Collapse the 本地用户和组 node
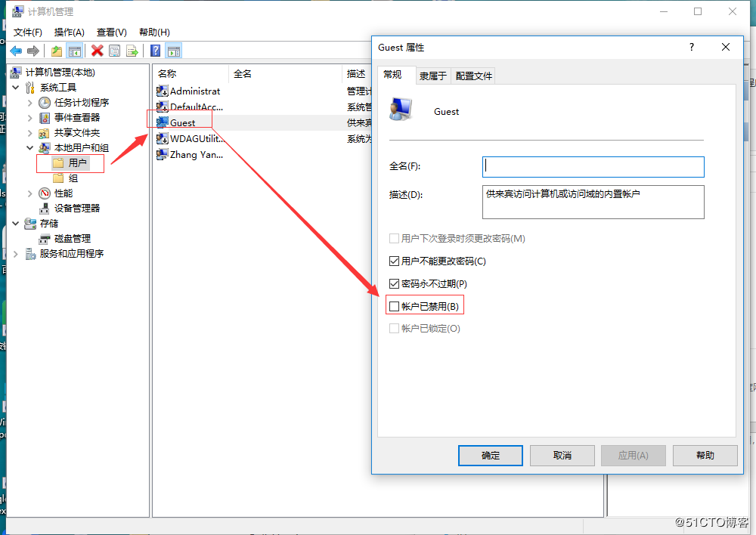 [30, 148]
